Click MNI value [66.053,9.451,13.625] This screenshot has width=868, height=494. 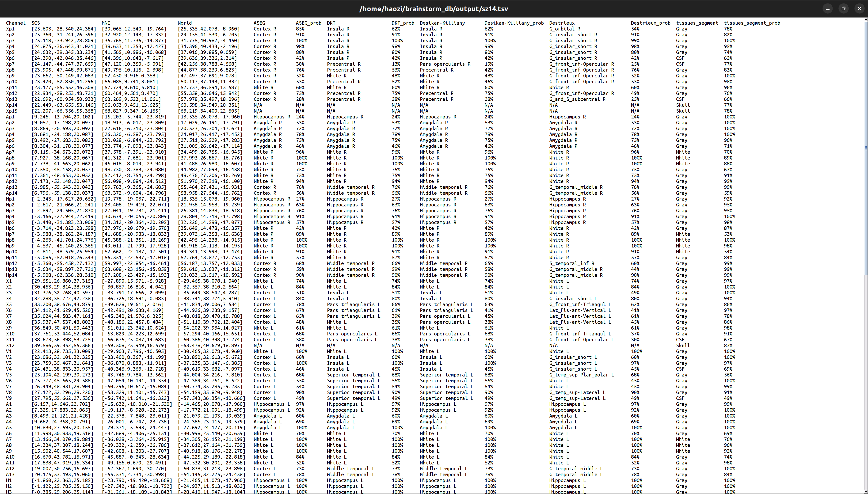click(133, 105)
